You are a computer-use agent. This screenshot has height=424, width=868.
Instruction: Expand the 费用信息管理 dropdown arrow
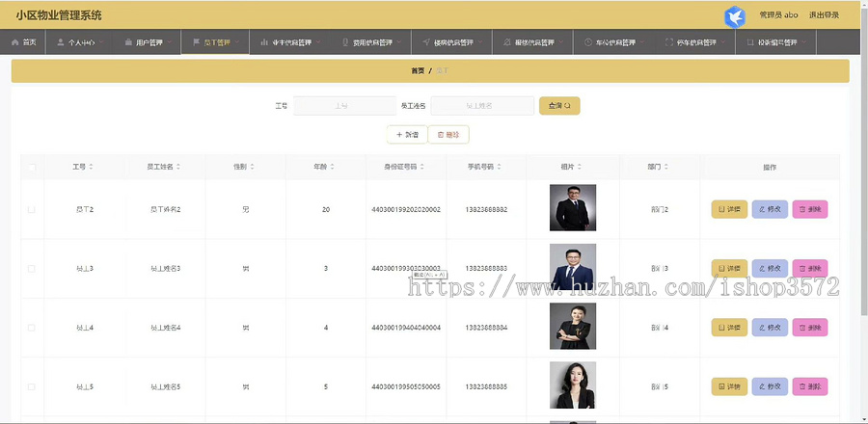(x=398, y=42)
